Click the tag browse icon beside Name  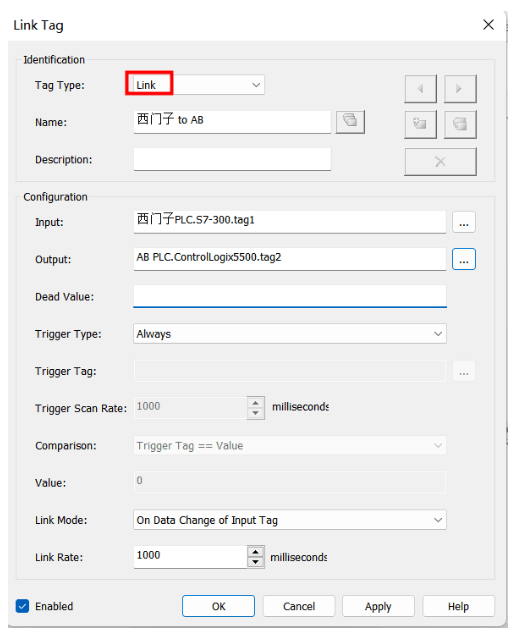[x=350, y=122]
